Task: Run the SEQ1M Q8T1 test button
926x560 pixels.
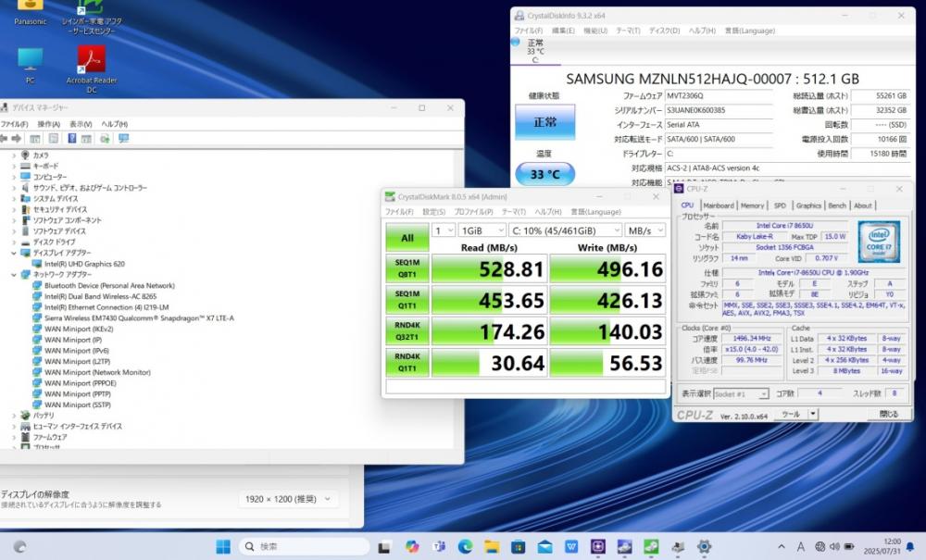Action: pos(407,268)
